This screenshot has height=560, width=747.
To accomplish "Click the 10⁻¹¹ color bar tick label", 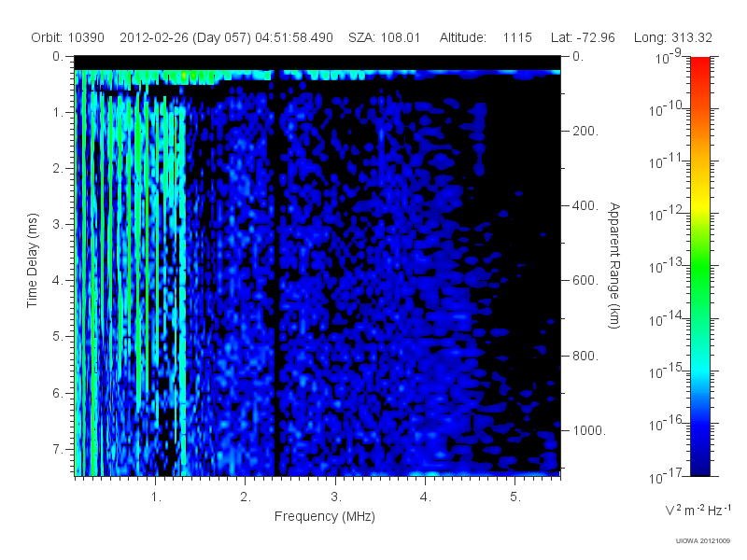I will tap(668, 161).
